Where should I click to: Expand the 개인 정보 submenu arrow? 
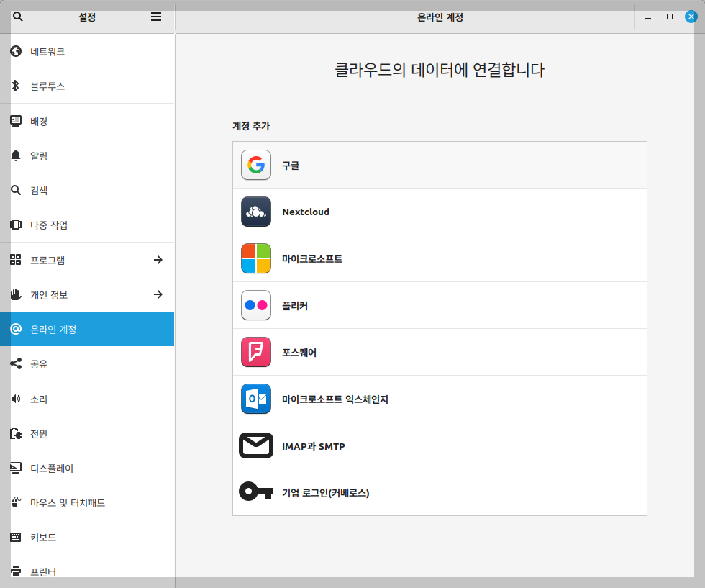pyautogui.click(x=158, y=294)
